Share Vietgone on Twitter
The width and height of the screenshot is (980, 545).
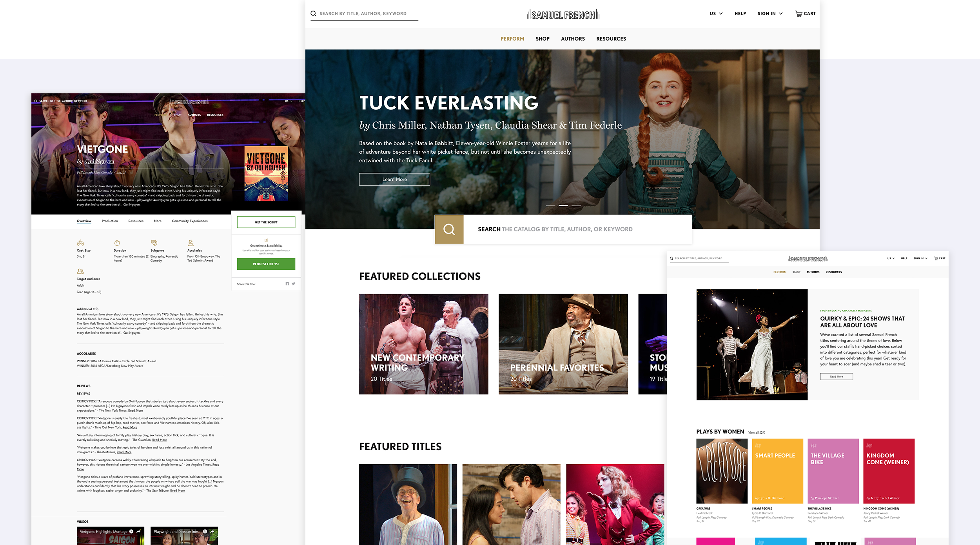click(293, 284)
